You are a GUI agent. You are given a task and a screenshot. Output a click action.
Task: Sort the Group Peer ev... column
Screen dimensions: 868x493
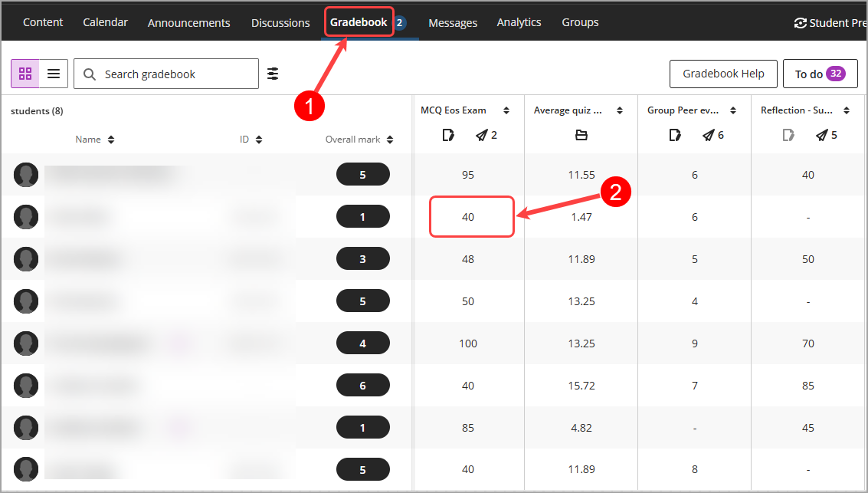pos(733,110)
